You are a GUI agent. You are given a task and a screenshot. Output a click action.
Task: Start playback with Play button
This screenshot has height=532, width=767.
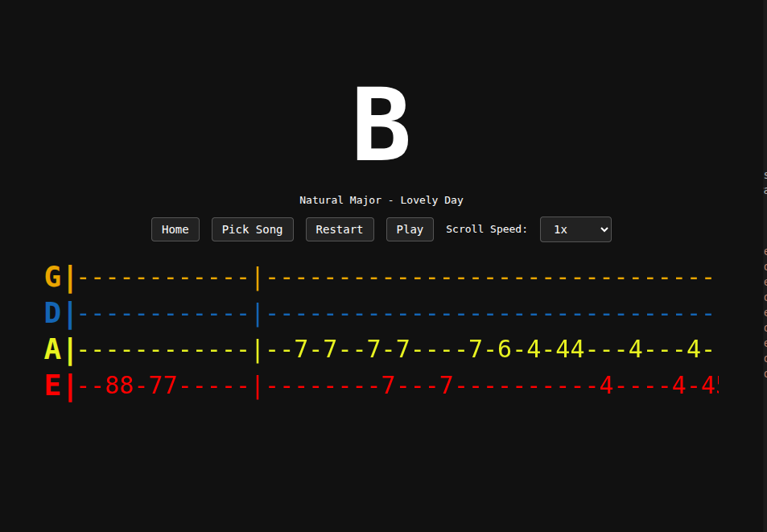click(x=410, y=229)
